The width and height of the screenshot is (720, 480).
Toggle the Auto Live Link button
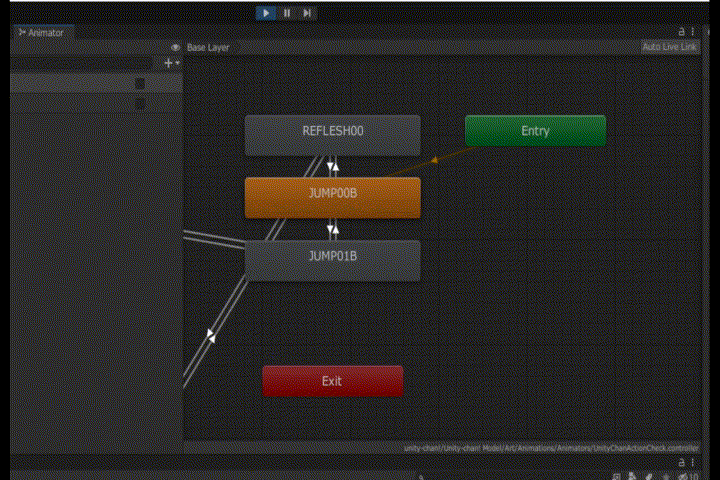pyautogui.click(x=669, y=47)
